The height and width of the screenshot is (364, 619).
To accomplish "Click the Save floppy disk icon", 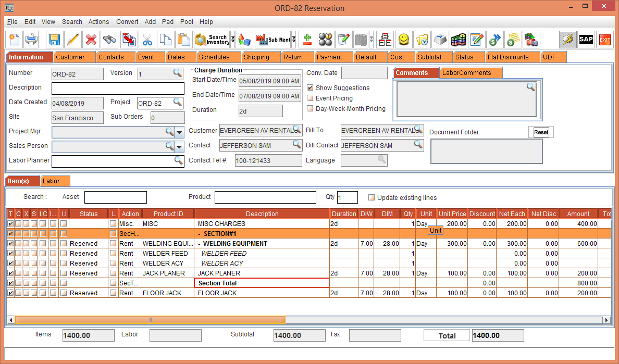I will point(54,40).
